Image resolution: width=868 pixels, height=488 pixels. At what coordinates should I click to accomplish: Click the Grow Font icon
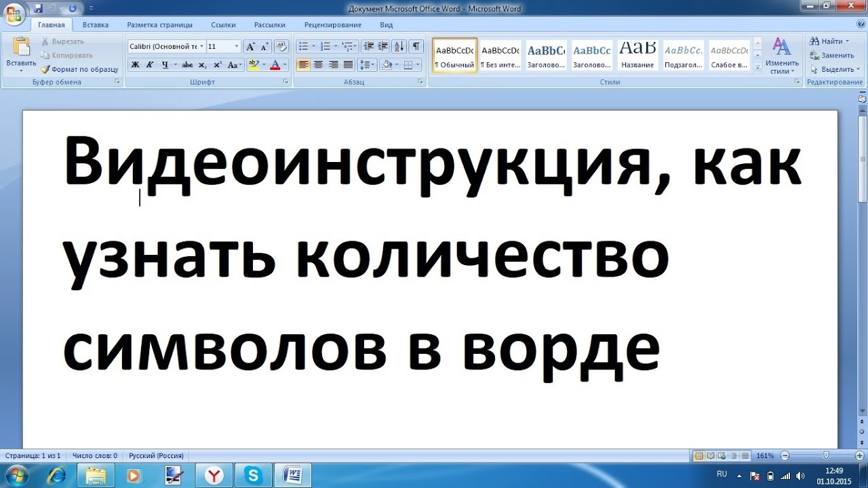click(250, 47)
